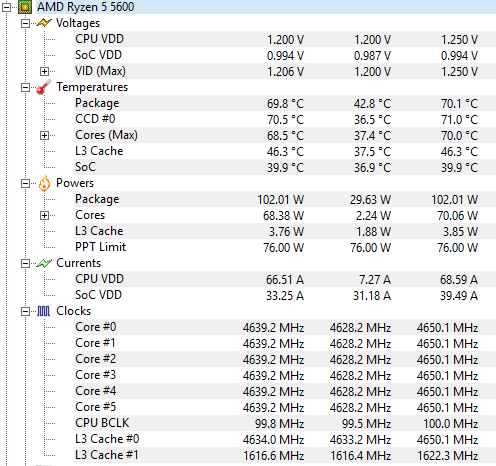The image size is (496, 466).
Task: Click the 4634.0 MHz L3 Cache #0 value
Action: click(x=274, y=440)
